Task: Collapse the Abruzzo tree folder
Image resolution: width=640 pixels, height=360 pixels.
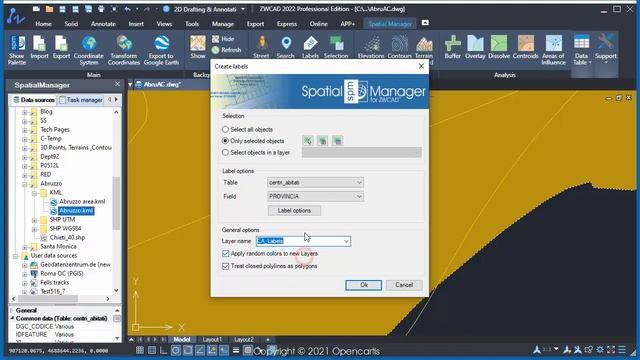Action: (25, 184)
